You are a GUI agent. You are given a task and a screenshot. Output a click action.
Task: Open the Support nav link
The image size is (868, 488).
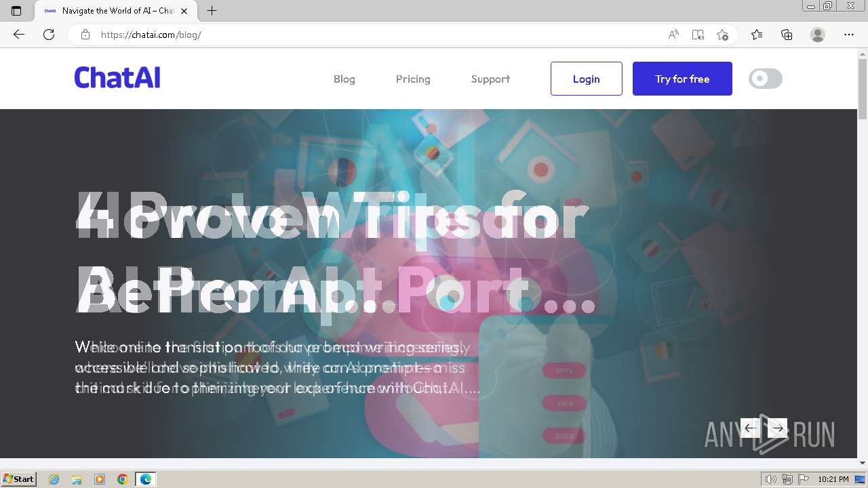click(490, 79)
